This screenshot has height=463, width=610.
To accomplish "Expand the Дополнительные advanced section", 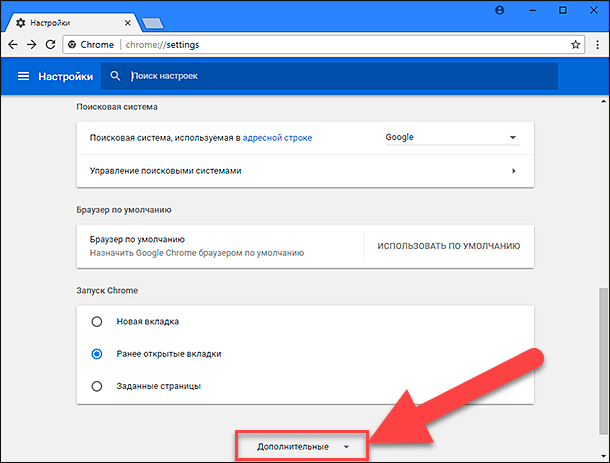I will click(x=302, y=447).
